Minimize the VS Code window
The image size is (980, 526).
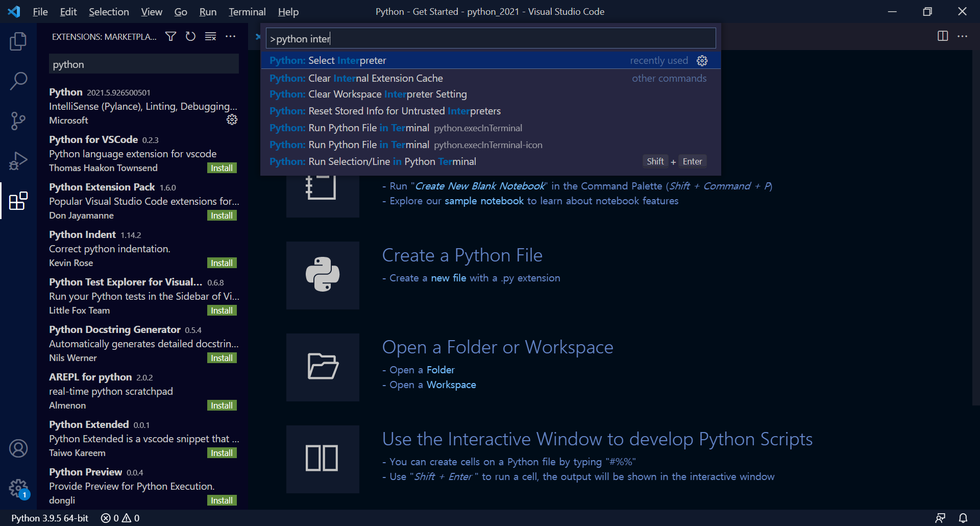click(x=892, y=11)
